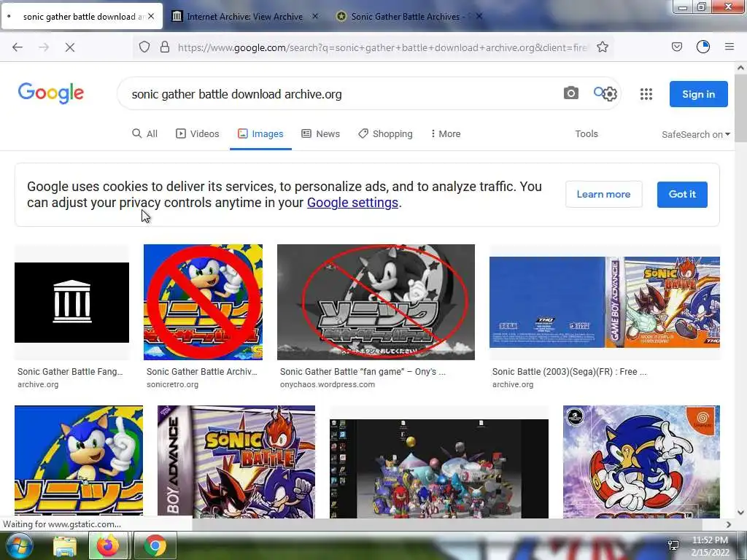747x560 pixels.
Task: Select the Shopping search tab
Action: pyautogui.click(x=385, y=134)
